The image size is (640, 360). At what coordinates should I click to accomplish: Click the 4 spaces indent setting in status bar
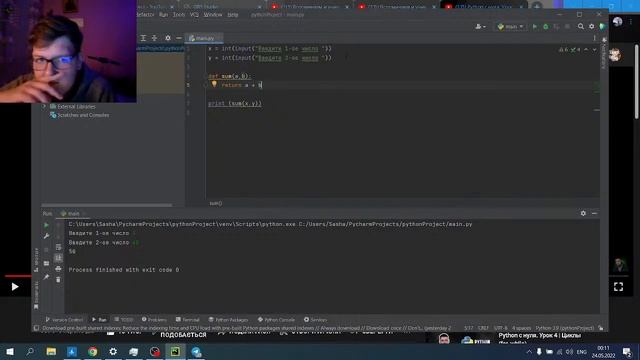[522, 328]
